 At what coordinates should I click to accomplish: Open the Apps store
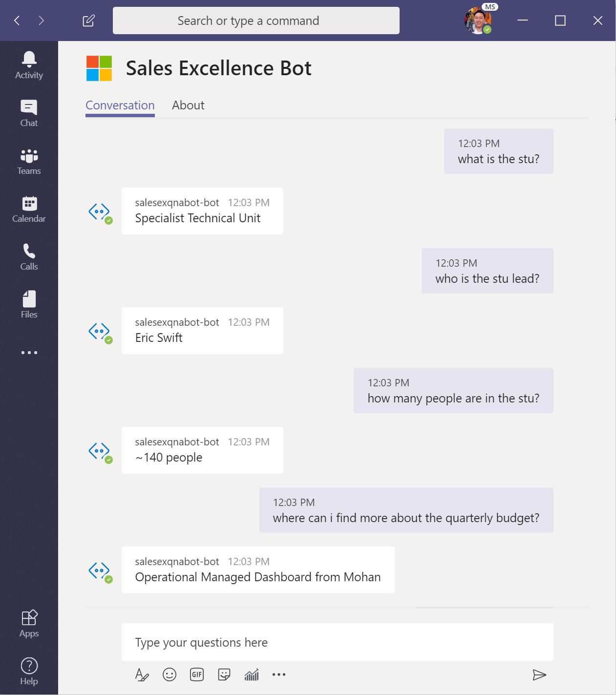(29, 622)
